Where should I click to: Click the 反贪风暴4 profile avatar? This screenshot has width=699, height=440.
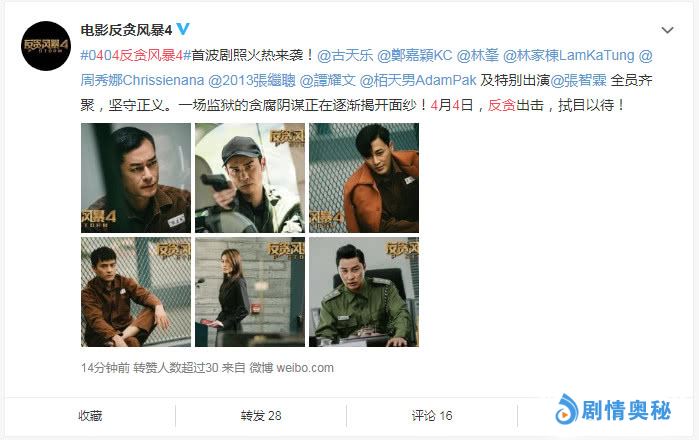46,46
